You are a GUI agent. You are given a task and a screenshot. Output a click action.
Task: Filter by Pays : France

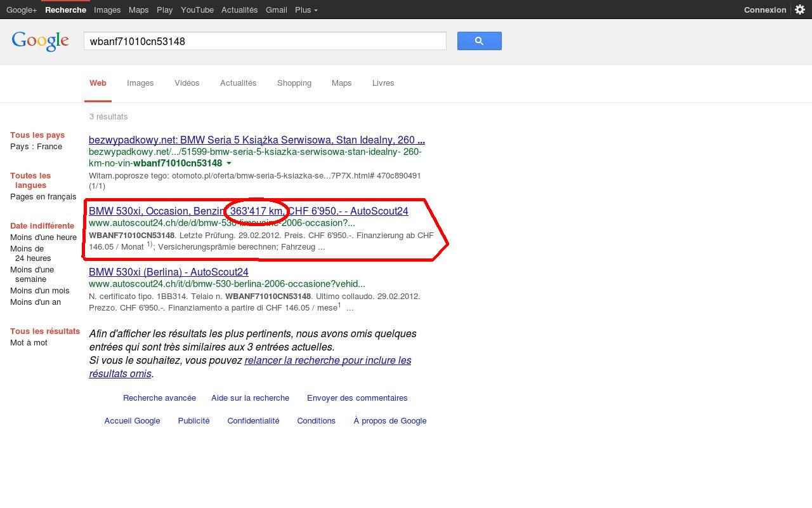pos(36,147)
